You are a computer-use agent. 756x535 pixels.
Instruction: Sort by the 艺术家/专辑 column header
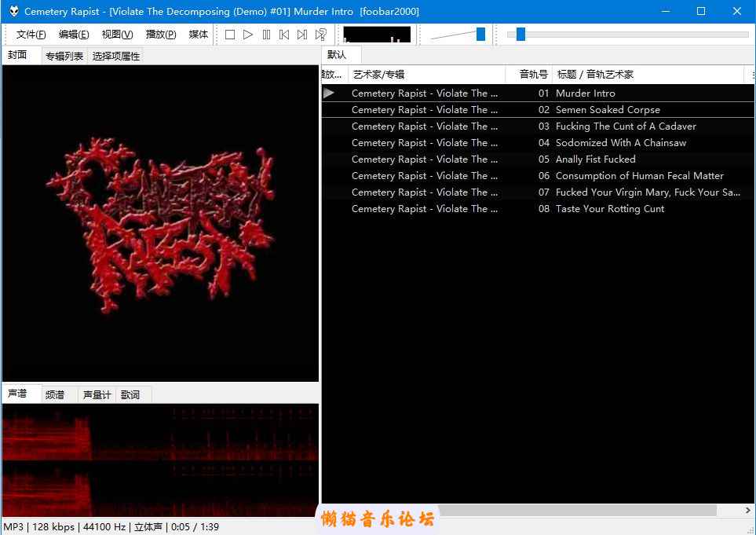[x=427, y=75]
